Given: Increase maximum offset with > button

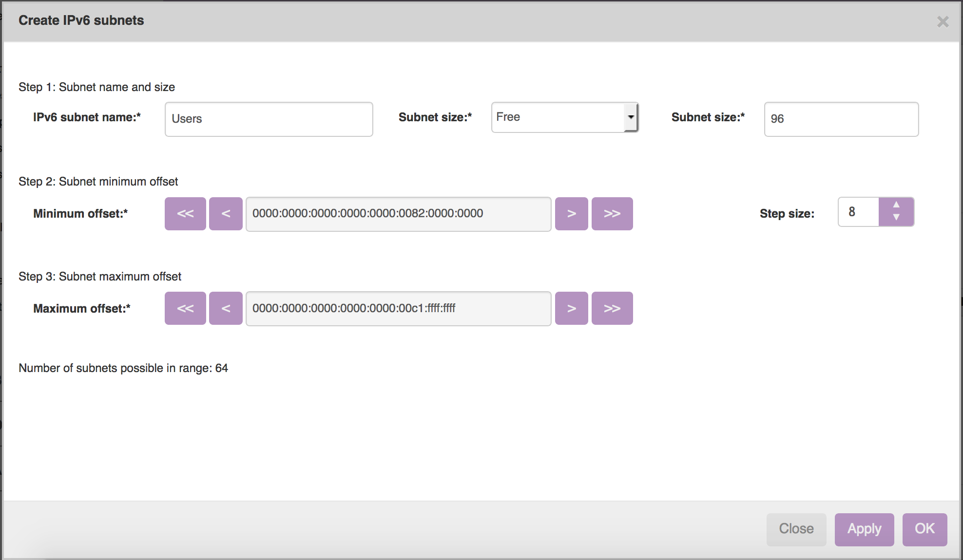Looking at the screenshot, I should pos(571,308).
